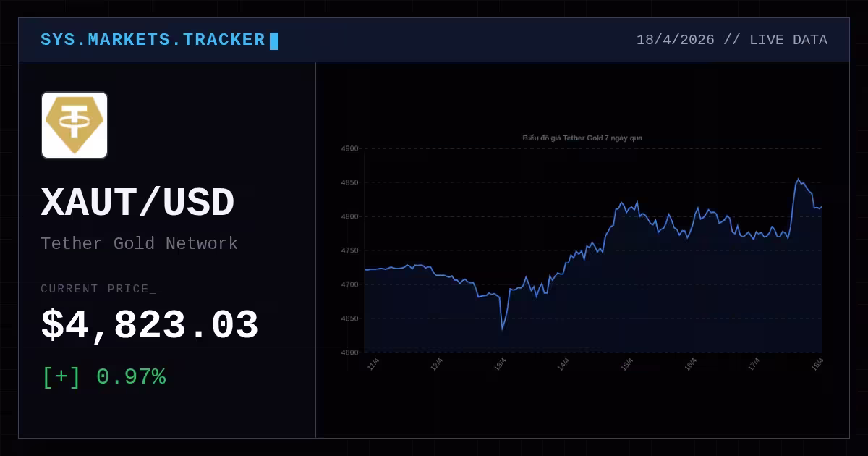Click the 17/4 date axis label
Viewport: 868px width, 456px height.
coord(754,364)
